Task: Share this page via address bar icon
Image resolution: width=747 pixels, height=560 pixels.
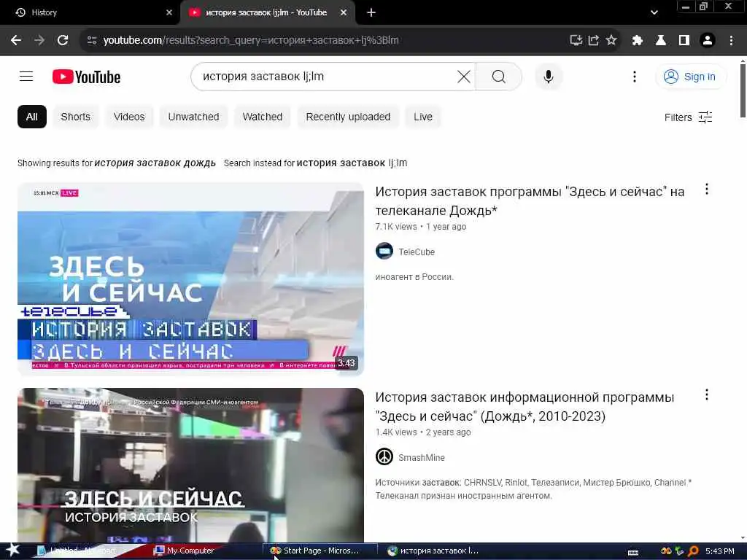Action: click(594, 40)
